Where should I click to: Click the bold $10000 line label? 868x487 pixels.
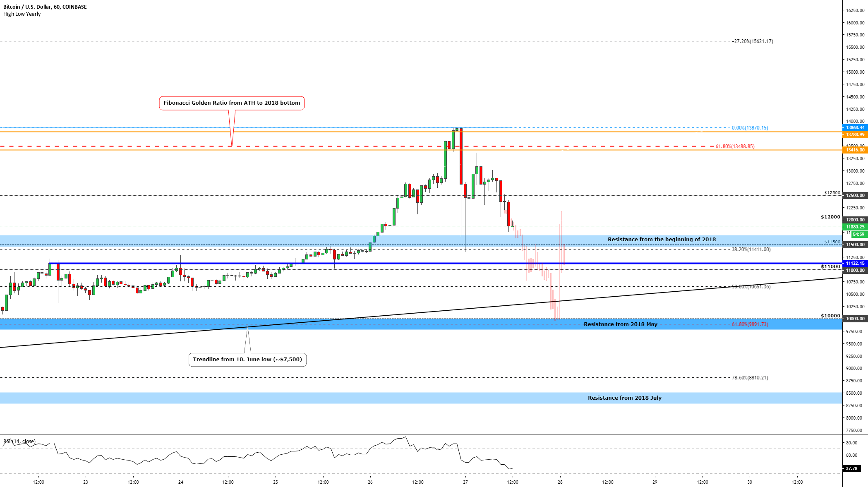tap(830, 316)
